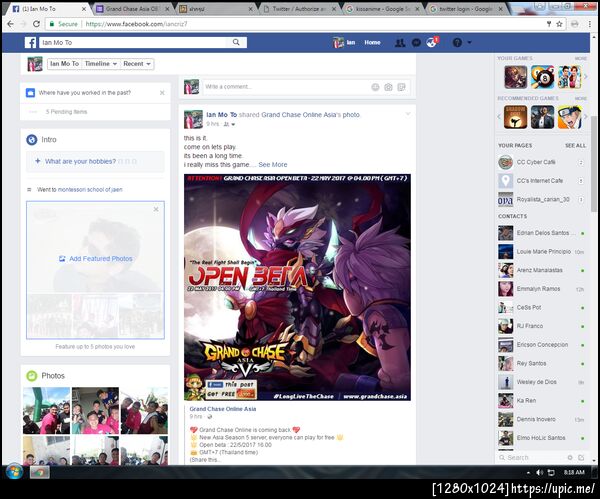The image size is (600, 499).
Task: Open chat with Ericson Concepcion
Action: coord(541,345)
